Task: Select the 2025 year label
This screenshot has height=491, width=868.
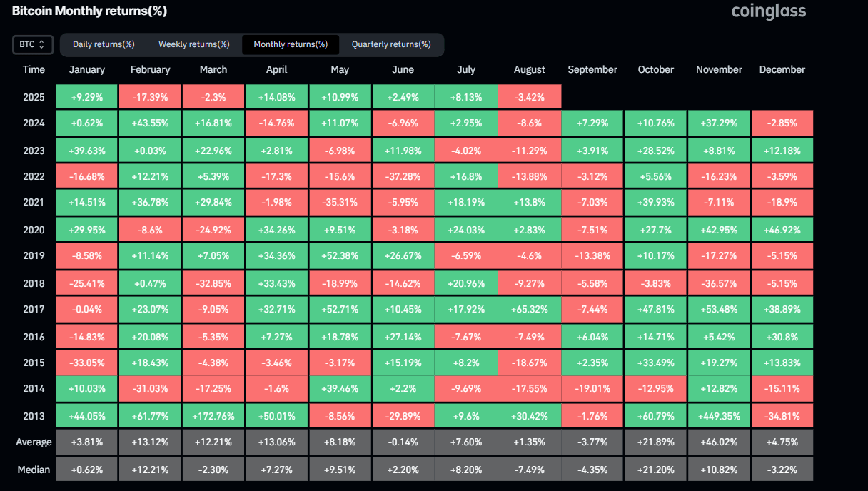Action: tap(34, 96)
